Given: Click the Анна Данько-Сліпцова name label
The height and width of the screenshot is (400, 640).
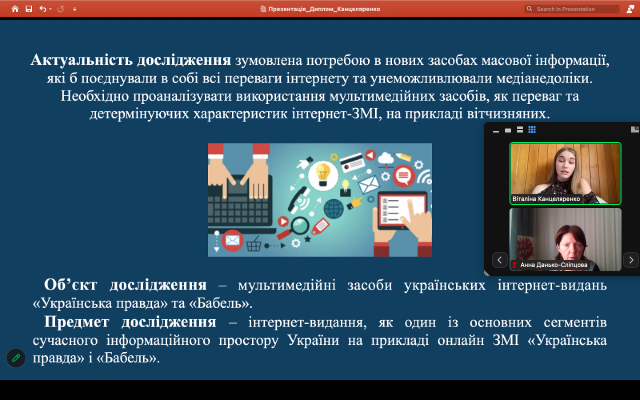Looking at the screenshot, I should pyautogui.click(x=553, y=265).
